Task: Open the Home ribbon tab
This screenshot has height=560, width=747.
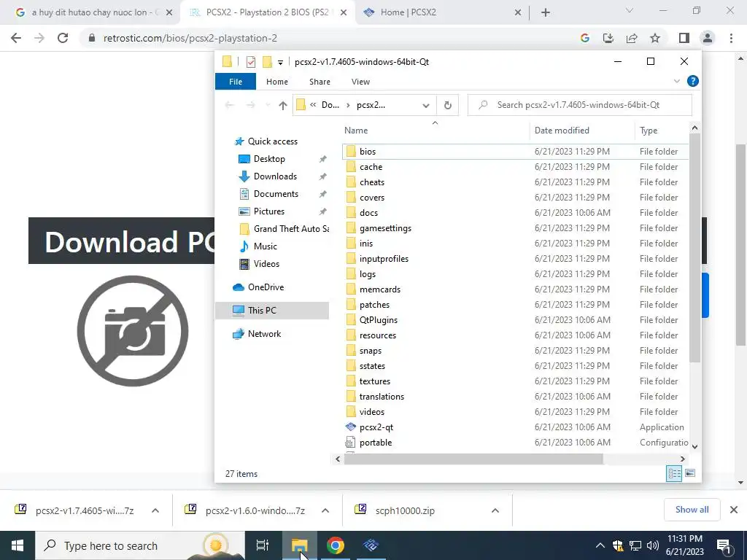Action: tap(276, 82)
